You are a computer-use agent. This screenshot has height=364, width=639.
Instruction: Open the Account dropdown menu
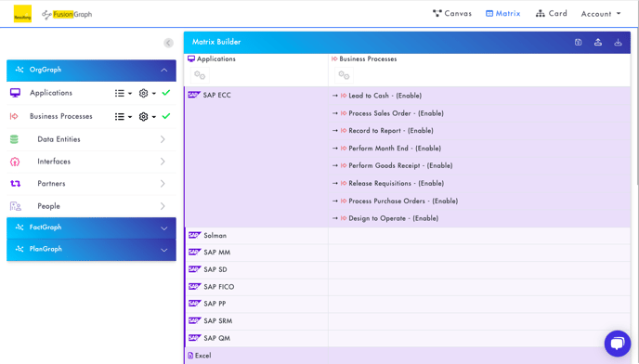[x=601, y=14]
